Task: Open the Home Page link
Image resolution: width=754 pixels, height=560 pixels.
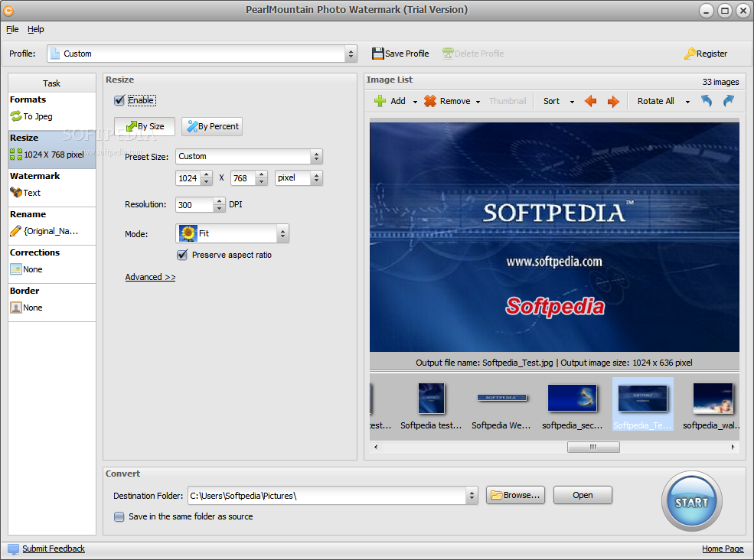Action: coord(723,549)
